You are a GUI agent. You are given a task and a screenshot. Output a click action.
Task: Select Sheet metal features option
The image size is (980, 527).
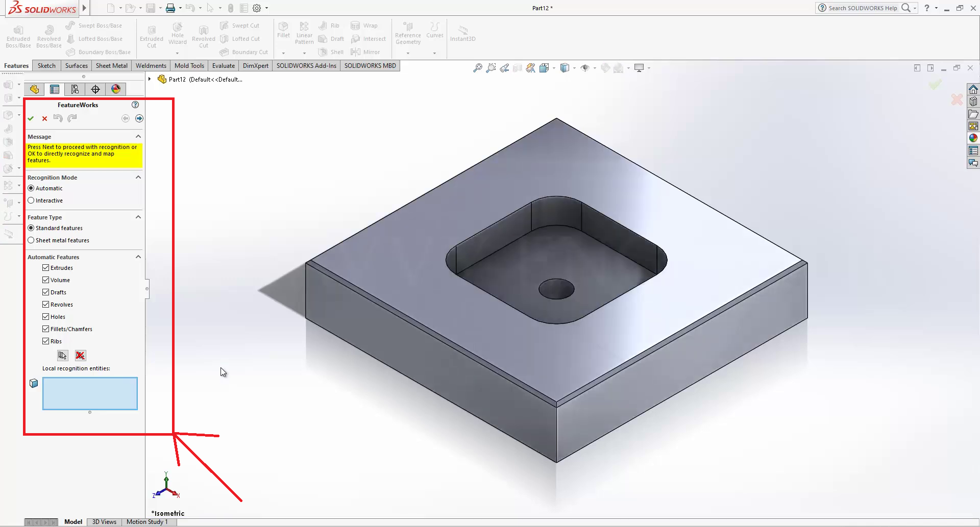point(31,240)
